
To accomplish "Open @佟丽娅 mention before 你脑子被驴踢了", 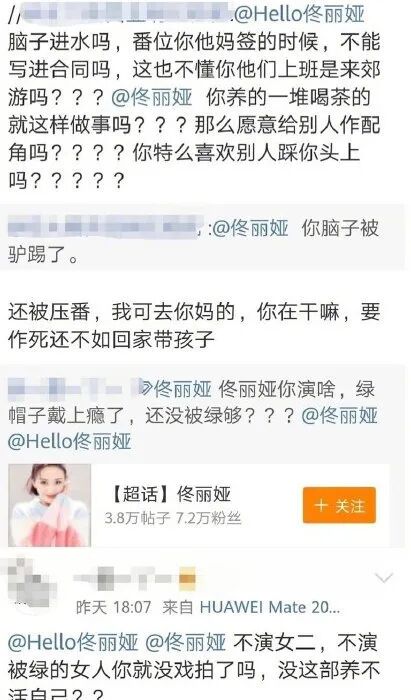I will tap(250, 229).
